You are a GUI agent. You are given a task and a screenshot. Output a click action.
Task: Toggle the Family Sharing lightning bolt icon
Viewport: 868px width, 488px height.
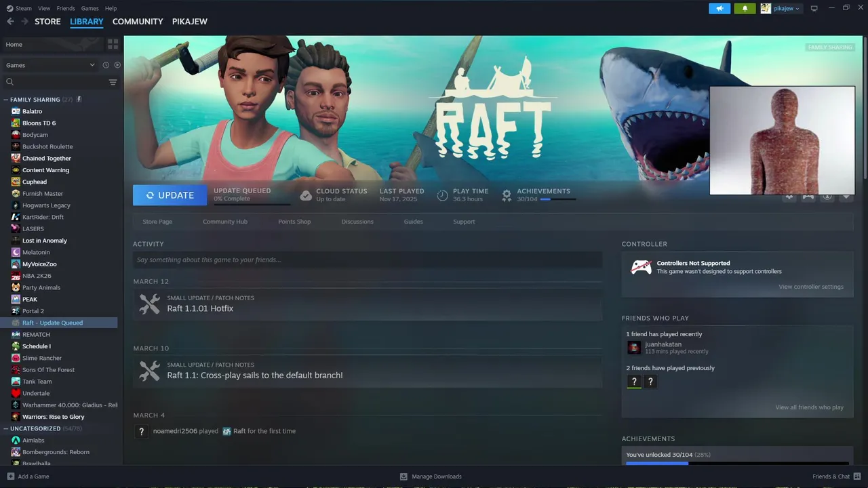pyautogui.click(x=79, y=99)
